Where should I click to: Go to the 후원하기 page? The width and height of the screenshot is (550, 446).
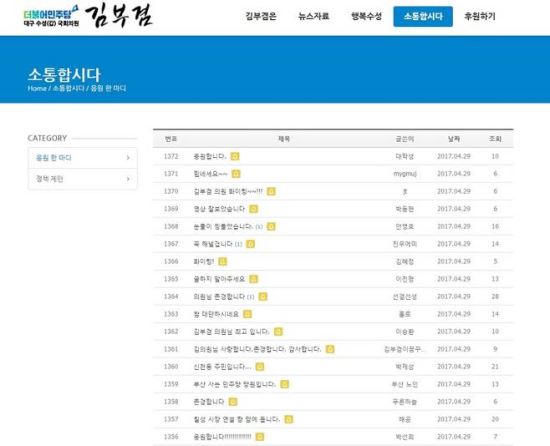point(480,16)
